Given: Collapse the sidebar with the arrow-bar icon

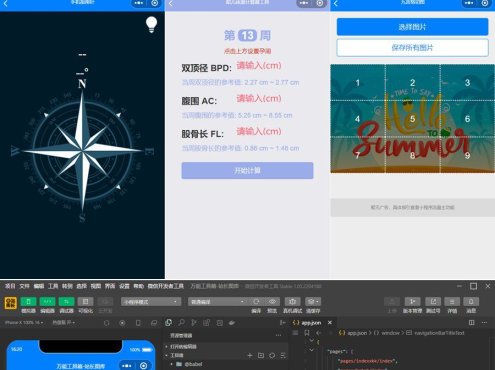Looking at the screenshot, I should coord(283,322).
